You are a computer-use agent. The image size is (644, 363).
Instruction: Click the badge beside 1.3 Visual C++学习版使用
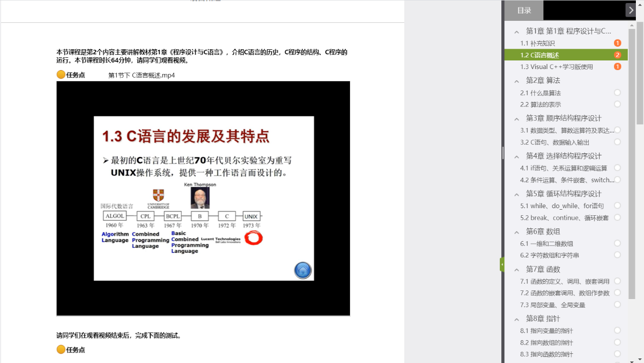[617, 67]
